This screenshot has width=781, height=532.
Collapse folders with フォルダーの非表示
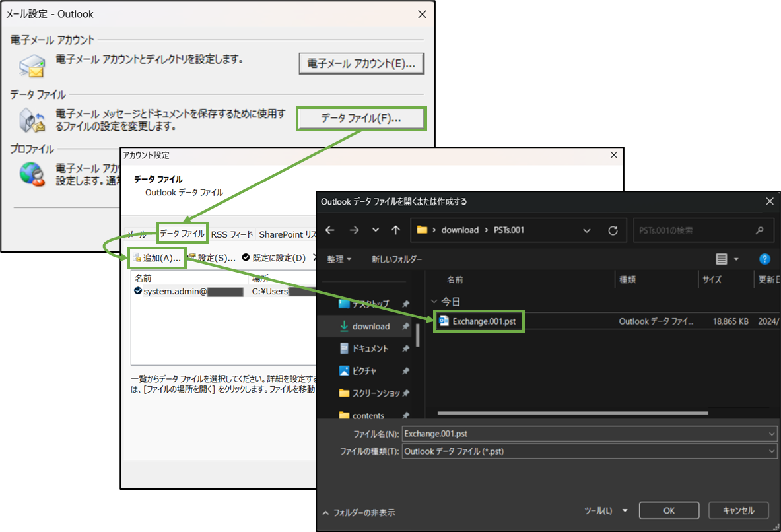point(358,512)
